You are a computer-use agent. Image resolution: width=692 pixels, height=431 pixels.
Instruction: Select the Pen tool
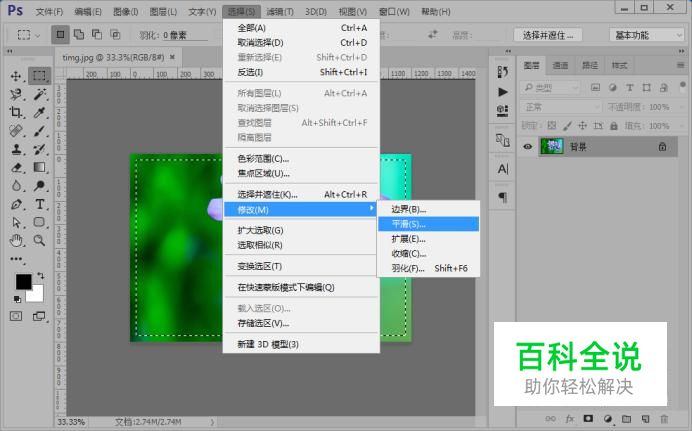tap(16, 204)
